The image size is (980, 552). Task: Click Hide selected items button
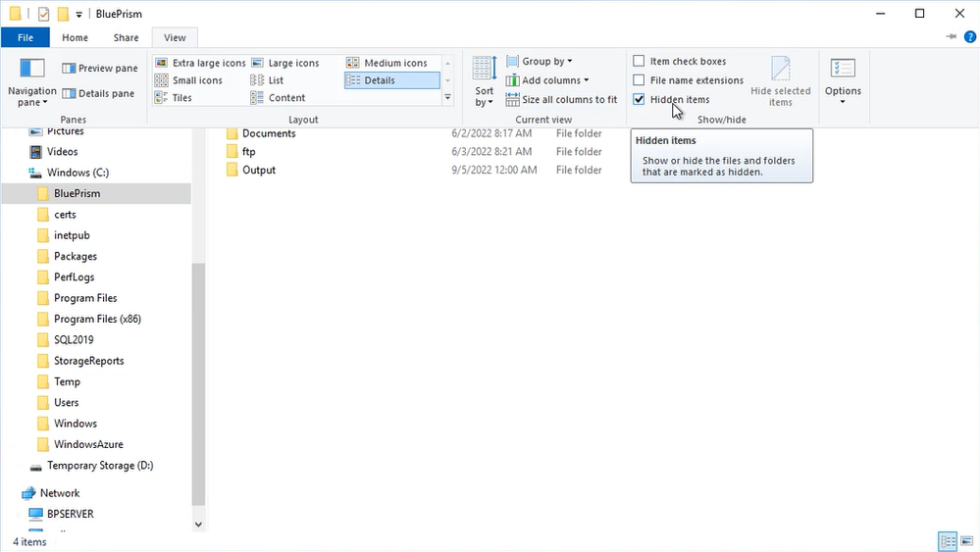pos(781,81)
